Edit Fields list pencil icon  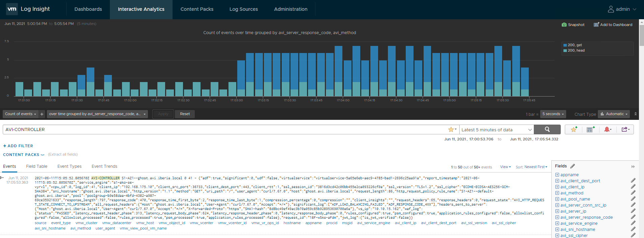point(573,166)
